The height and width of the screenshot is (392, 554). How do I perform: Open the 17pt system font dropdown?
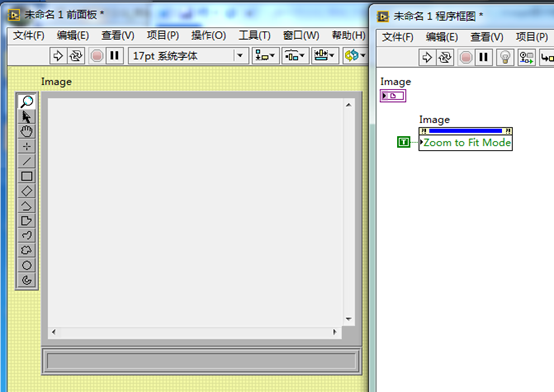[188, 55]
